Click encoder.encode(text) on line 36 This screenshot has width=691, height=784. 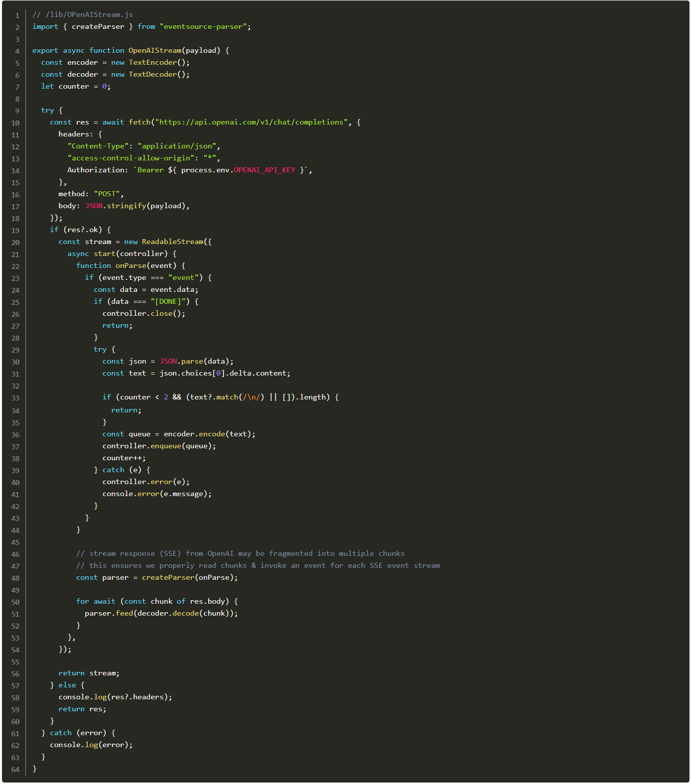(x=208, y=434)
